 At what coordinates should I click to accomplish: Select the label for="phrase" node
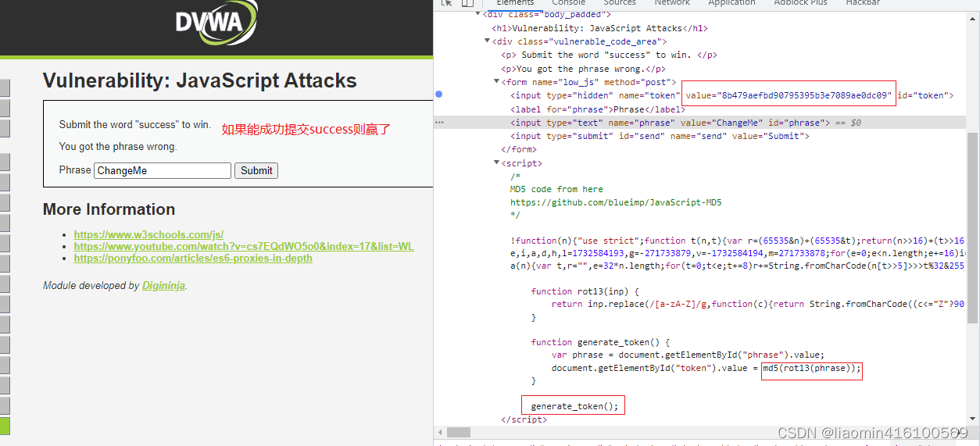[598, 109]
